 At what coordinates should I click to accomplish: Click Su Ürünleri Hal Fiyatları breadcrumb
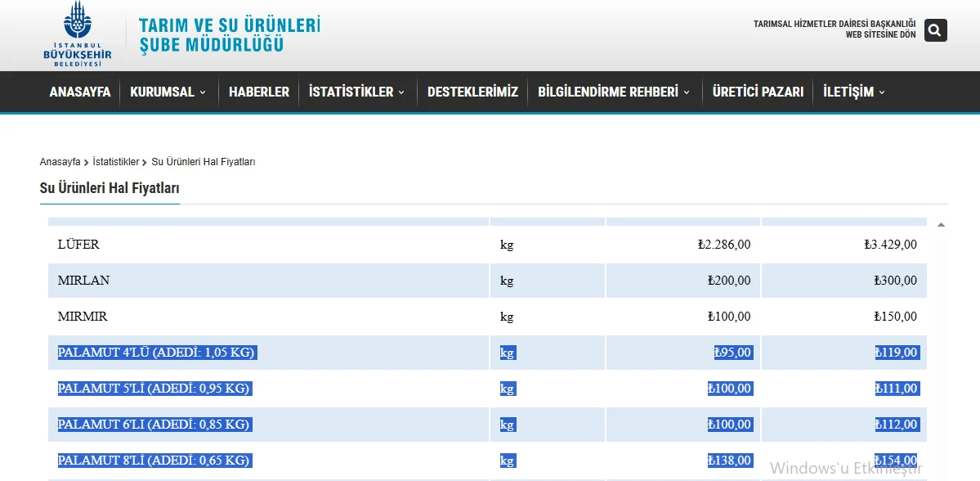click(204, 162)
